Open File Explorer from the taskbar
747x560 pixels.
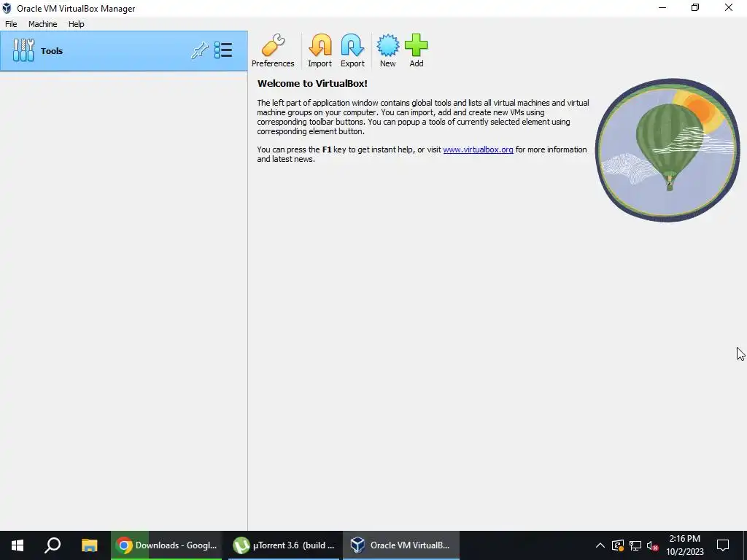pos(89,545)
